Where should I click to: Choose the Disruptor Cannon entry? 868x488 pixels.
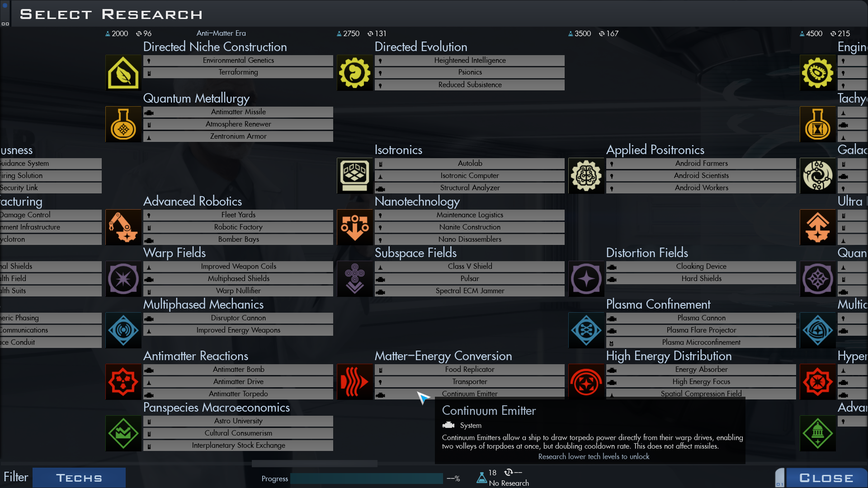(x=238, y=318)
